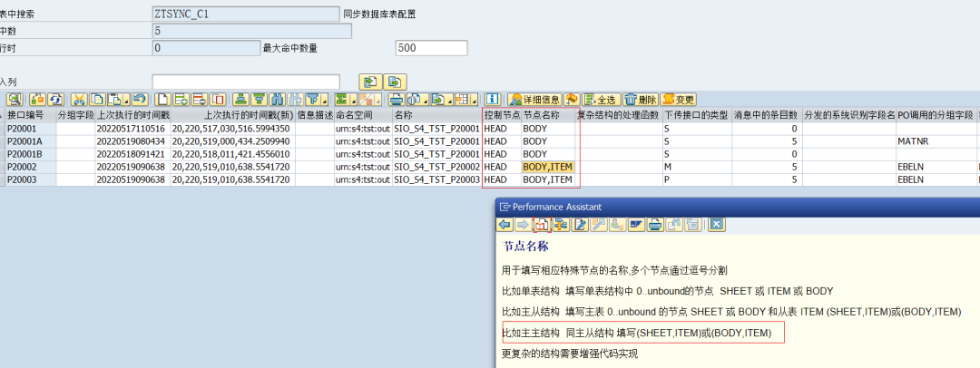Close the Performance Assistant using the X icon

coord(717,225)
